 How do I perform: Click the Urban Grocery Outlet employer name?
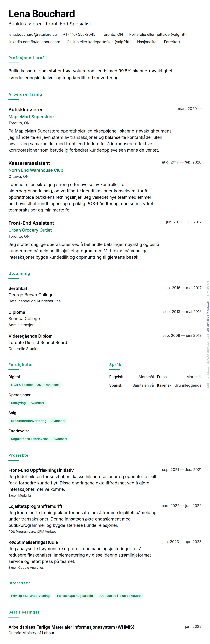[30, 230]
